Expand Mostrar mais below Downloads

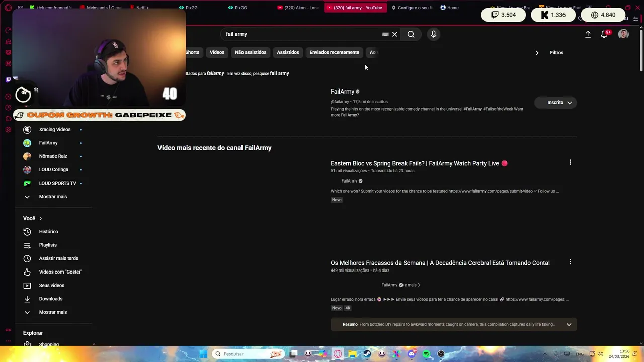53,312
